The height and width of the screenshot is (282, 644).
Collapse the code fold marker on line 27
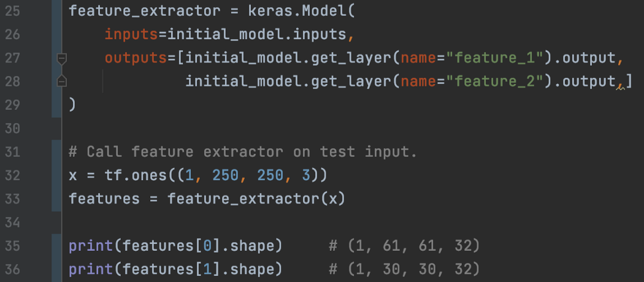click(x=61, y=58)
